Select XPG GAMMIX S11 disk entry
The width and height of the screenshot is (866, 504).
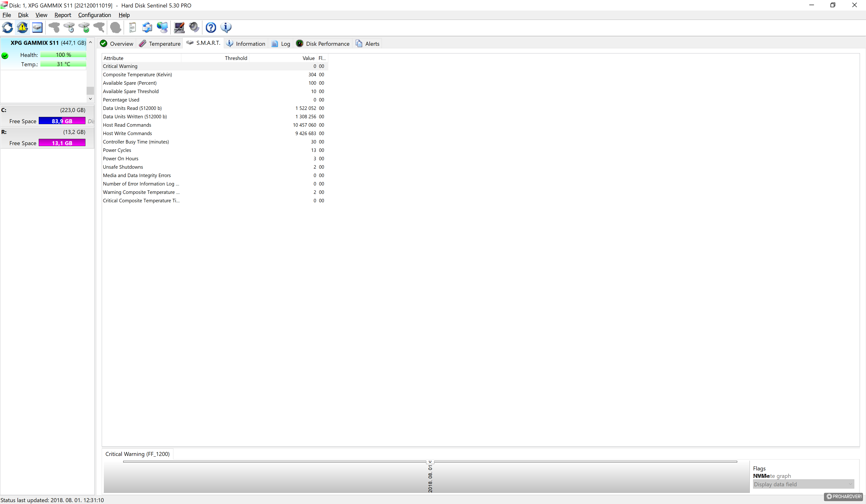(x=44, y=54)
